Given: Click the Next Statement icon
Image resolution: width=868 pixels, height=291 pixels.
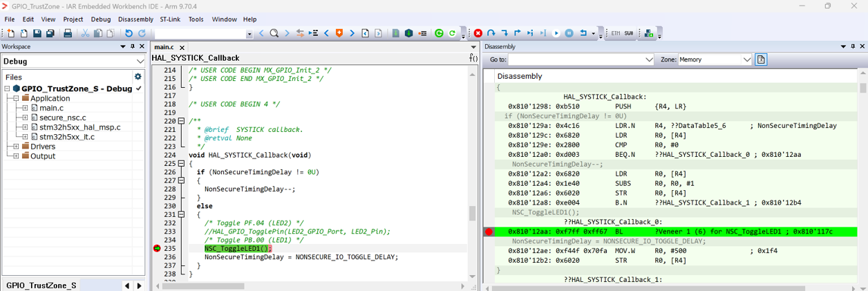Looking at the screenshot, I should pos(530,33).
